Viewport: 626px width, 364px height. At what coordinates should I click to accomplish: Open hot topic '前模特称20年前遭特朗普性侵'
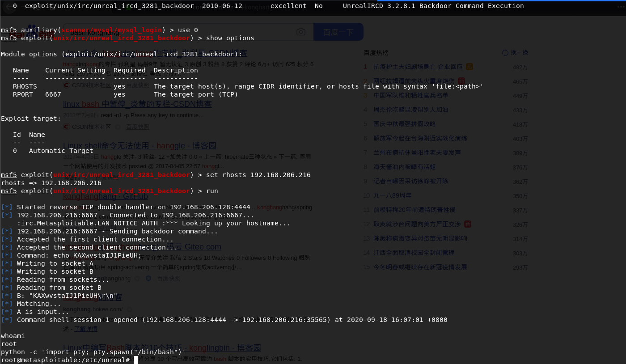[415, 210]
